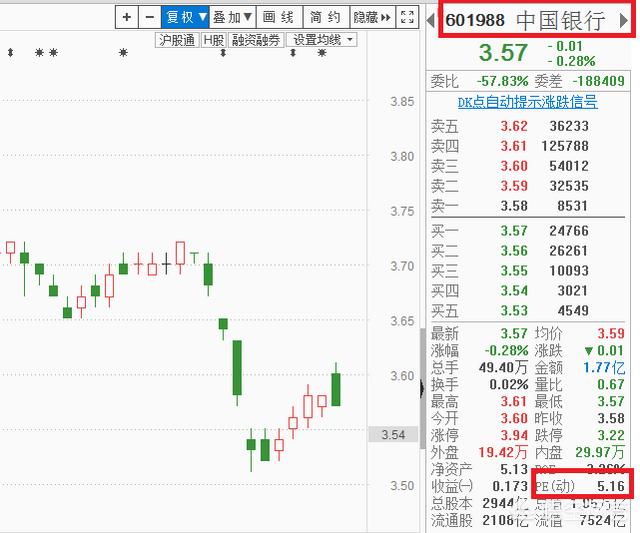Open the 叠加 overlay dropdown

232,17
